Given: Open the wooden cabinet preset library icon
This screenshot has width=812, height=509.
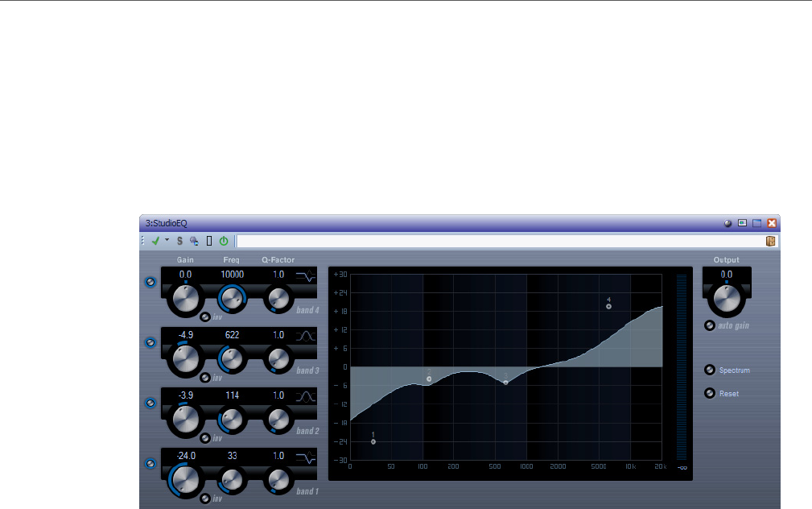Looking at the screenshot, I should (771, 241).
